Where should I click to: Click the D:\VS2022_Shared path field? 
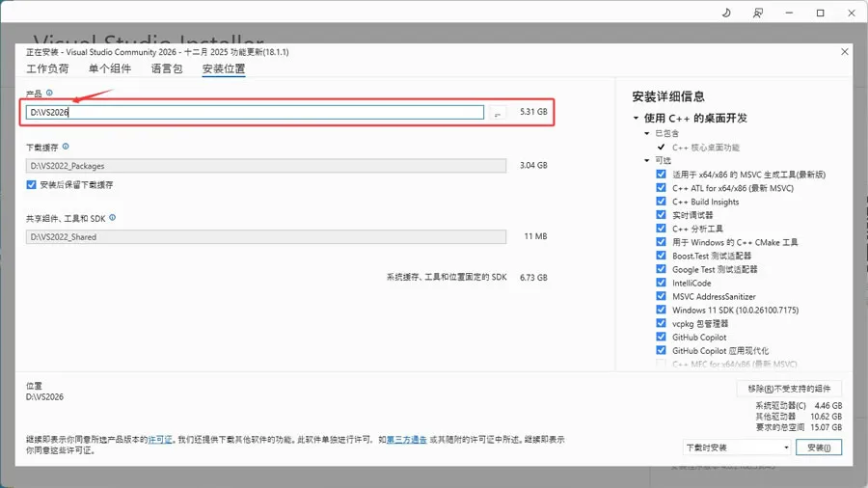(x=266, y=237)
